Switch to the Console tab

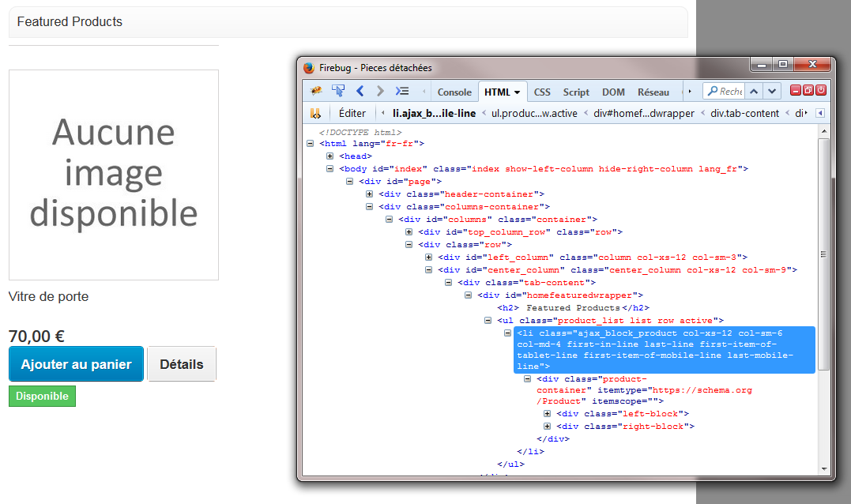[454, 92]
